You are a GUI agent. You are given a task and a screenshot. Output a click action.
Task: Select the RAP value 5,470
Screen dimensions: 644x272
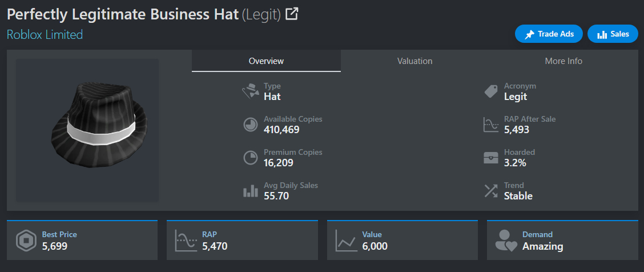click(x=215, y=246)
